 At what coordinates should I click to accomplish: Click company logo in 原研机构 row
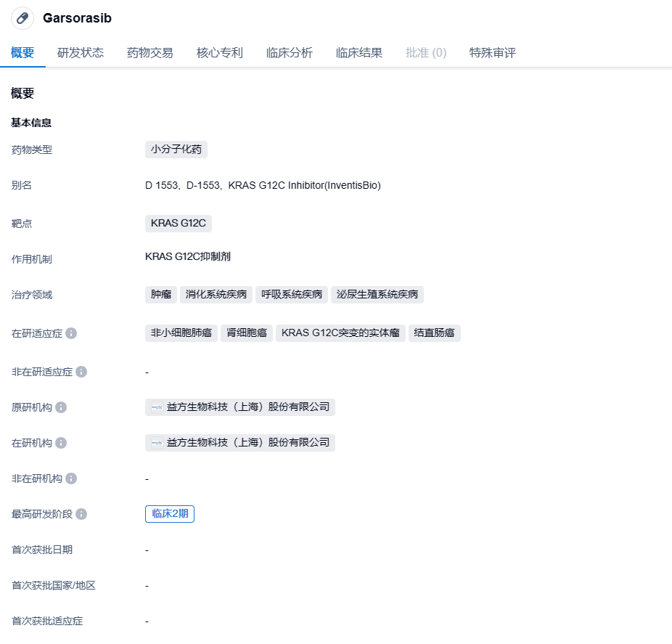(x=157, y=407)
